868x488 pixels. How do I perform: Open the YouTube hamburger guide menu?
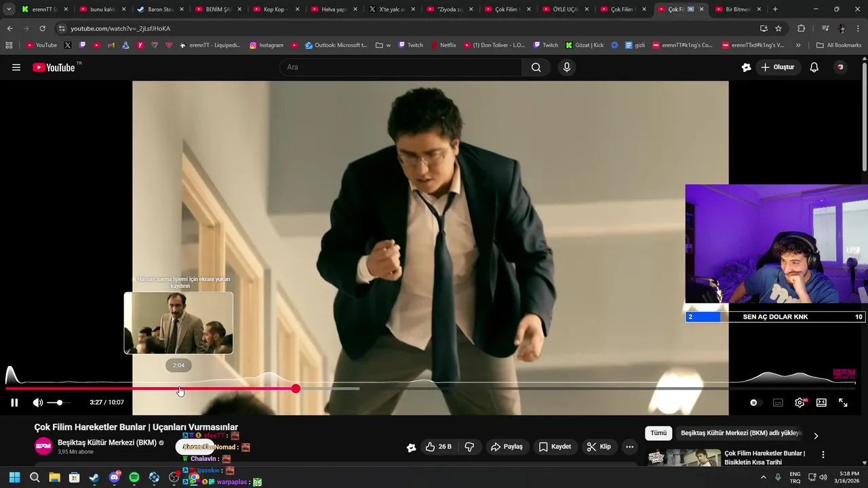coord(16,67)
